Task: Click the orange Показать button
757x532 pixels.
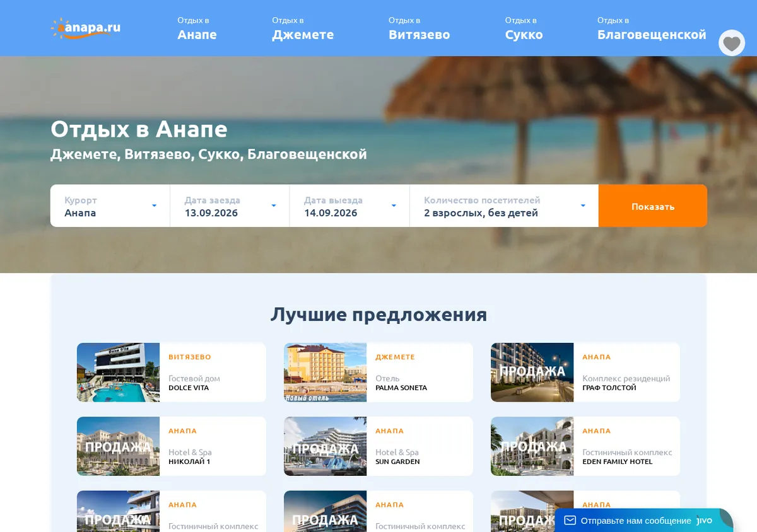Action: (x=653, y=205)
